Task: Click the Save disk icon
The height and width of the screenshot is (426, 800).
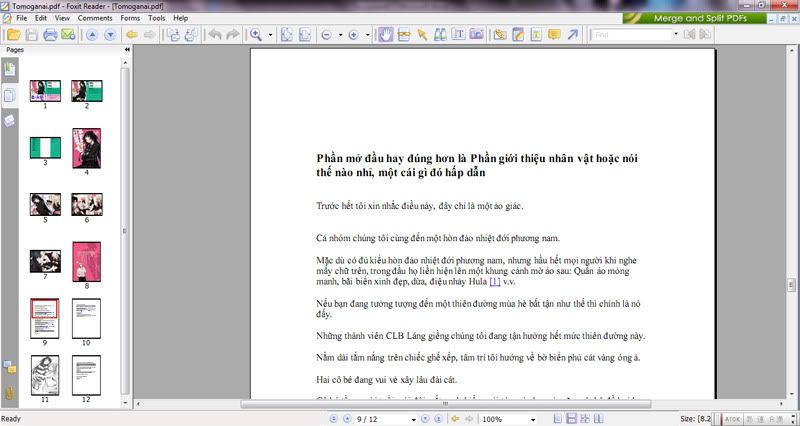Action: tap(32, 35)
